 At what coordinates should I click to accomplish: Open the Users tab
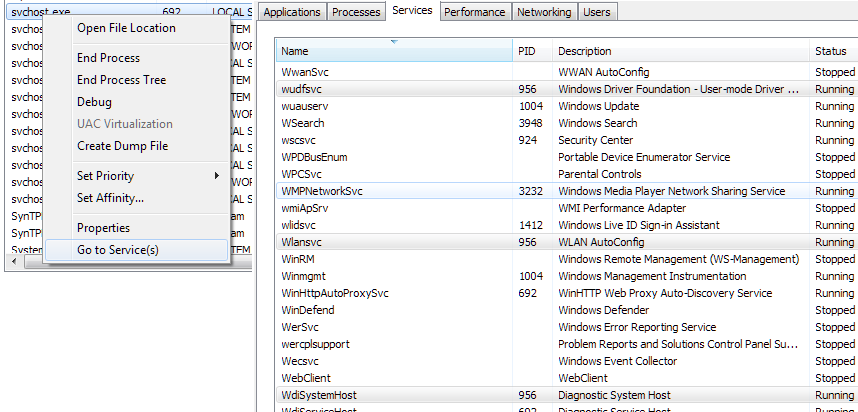598,12
